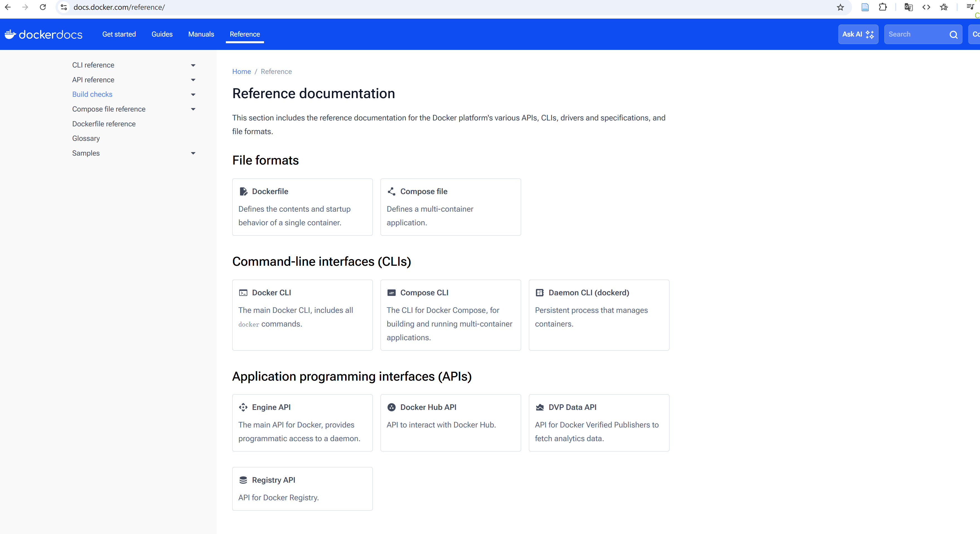
Task: Click the Command-line interfaces (CLIs) heading
Action: [322, 262]
